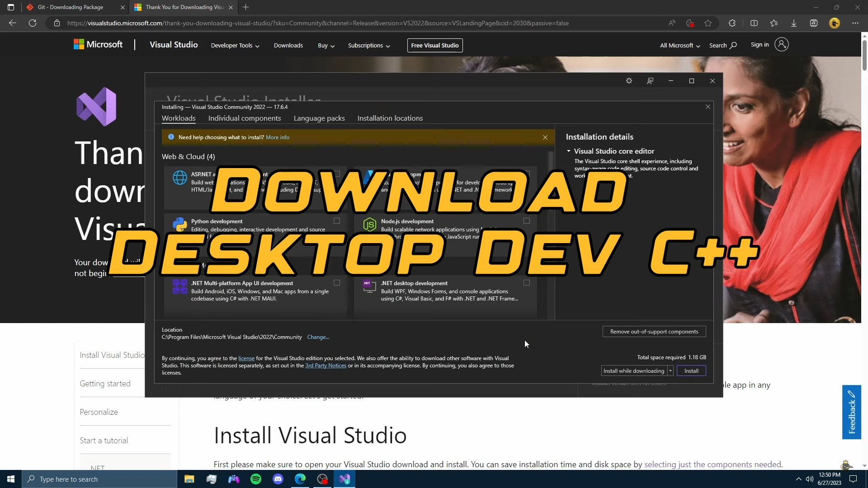This screenshot has width=868, height=488.
Task: Click Change location link
Action: tap(318, 337)
